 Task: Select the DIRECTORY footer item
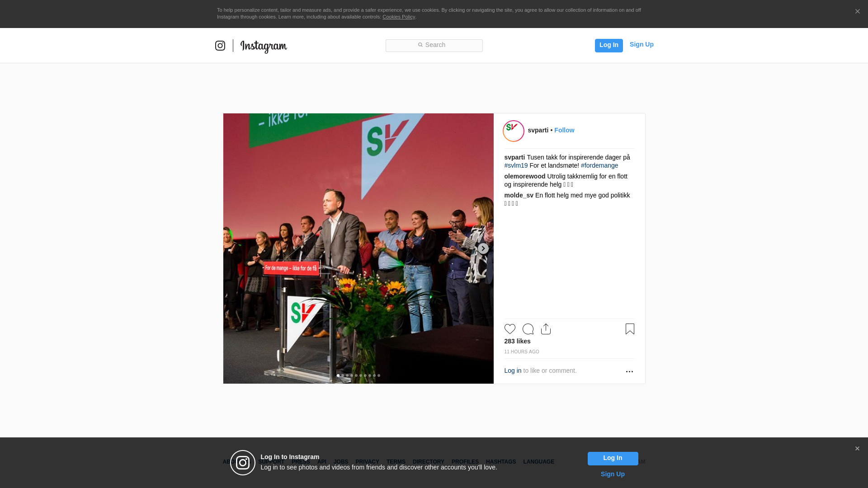(428, 462)
